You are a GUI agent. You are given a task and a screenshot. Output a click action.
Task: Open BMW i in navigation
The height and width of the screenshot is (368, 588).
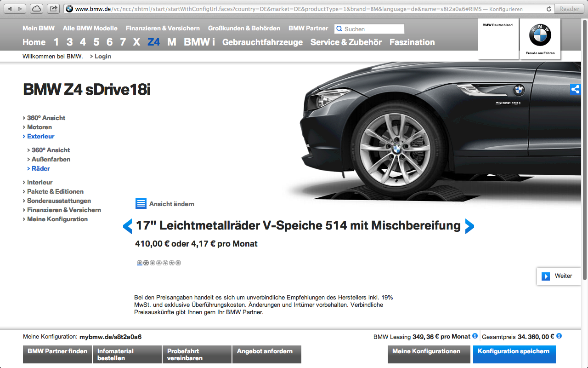coord(199,42)
